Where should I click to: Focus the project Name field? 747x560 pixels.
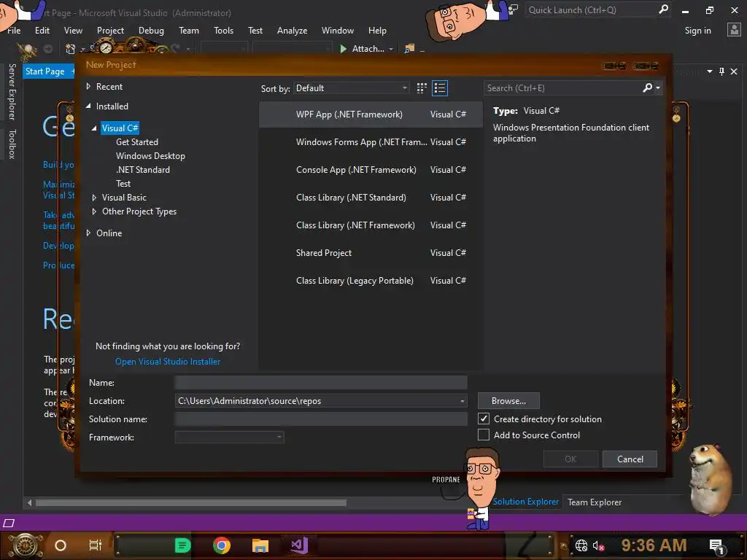click(x=321, y=382)
